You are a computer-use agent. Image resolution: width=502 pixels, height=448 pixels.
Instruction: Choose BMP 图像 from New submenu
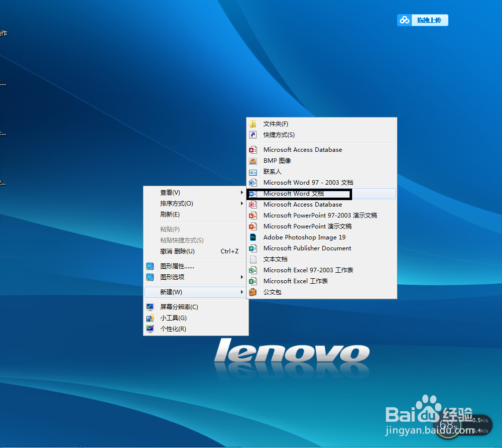pos(321,161)
